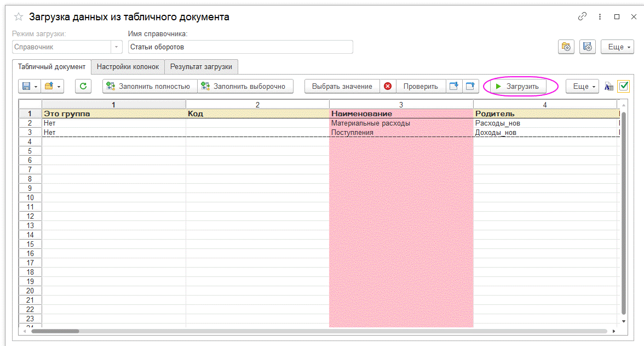644x346 pixels.
Task: Open the Результат загрузки tab
Action: (201, 67)
